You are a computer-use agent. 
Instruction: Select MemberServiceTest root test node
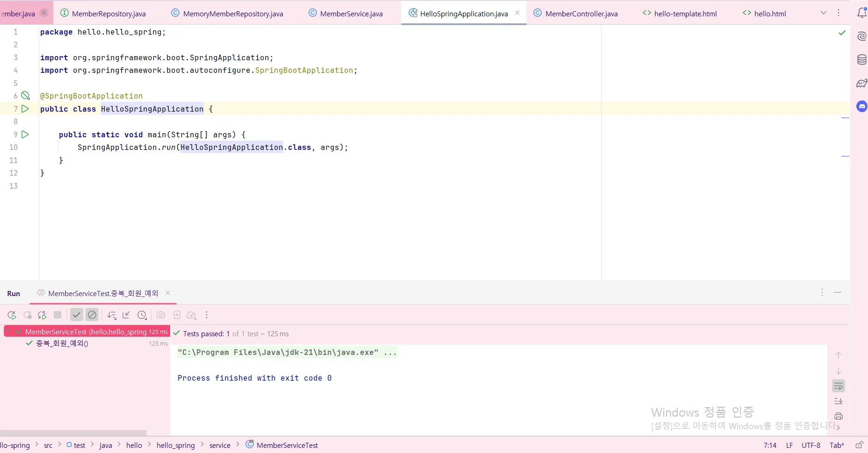(87, 332)
